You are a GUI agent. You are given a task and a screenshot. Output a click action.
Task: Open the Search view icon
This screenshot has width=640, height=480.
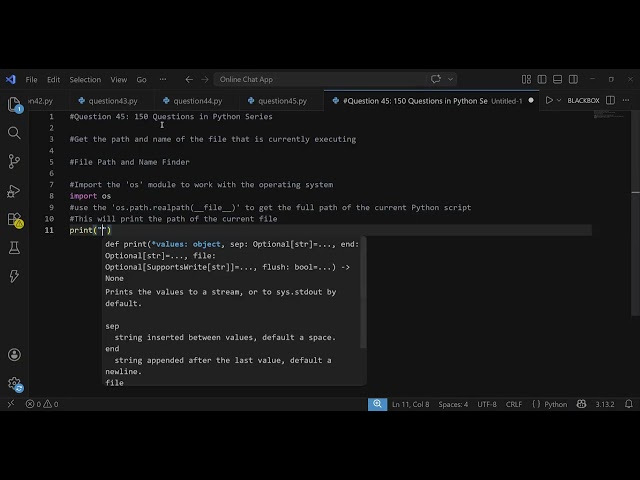[x=14, y=133]
